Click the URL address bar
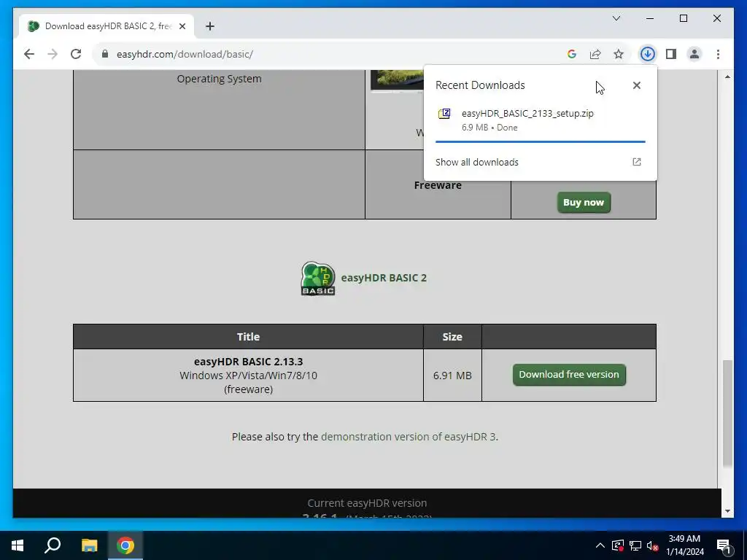The height and width of the screenshot is (560, 747). click(x=333, y=54)
